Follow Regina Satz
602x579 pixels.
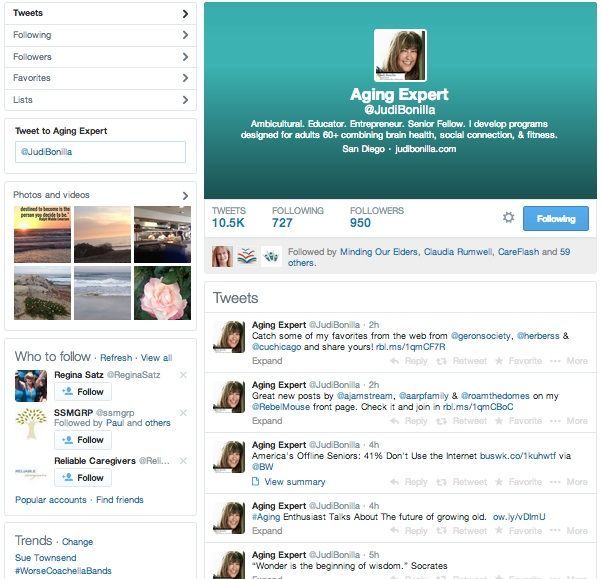pos(83,392)
